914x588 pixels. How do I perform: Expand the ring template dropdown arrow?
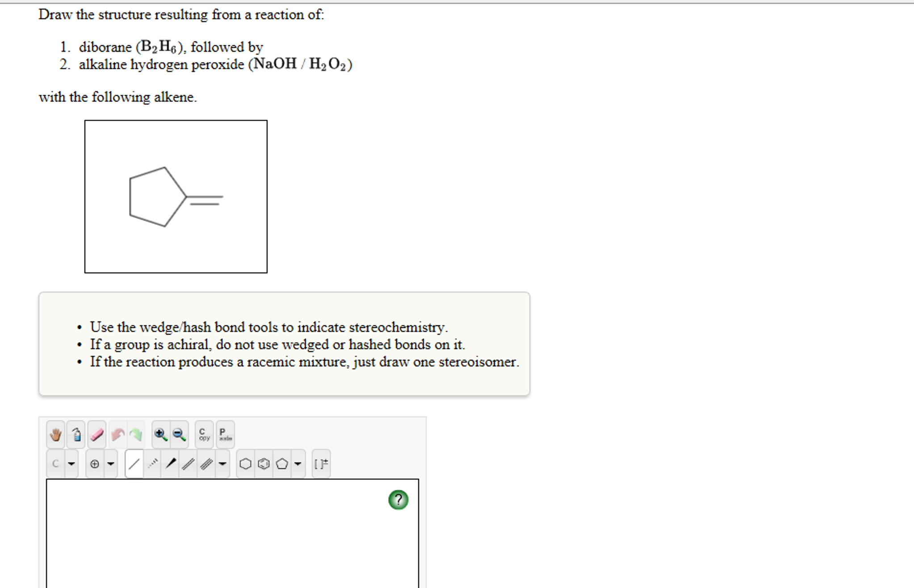(298, 464)
